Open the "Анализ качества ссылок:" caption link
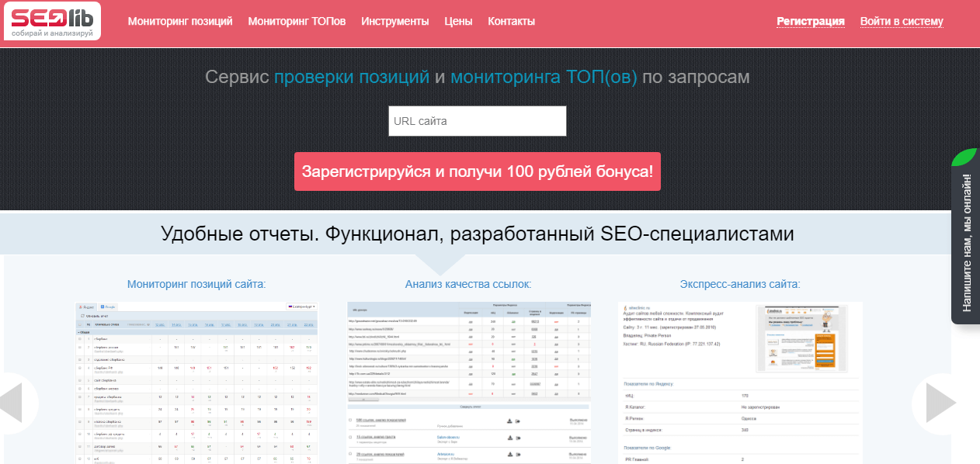This screenshot has width=980, height=464. point(468,284)
